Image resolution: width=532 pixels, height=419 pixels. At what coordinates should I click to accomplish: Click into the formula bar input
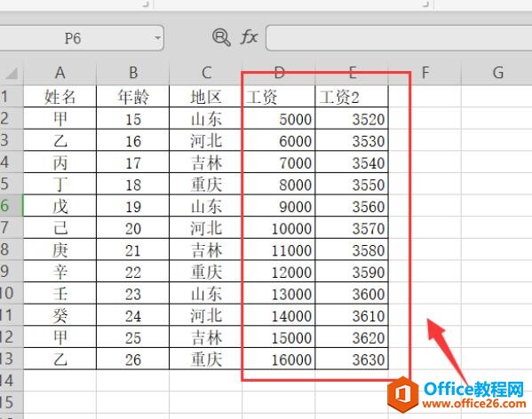pos(399,37)
